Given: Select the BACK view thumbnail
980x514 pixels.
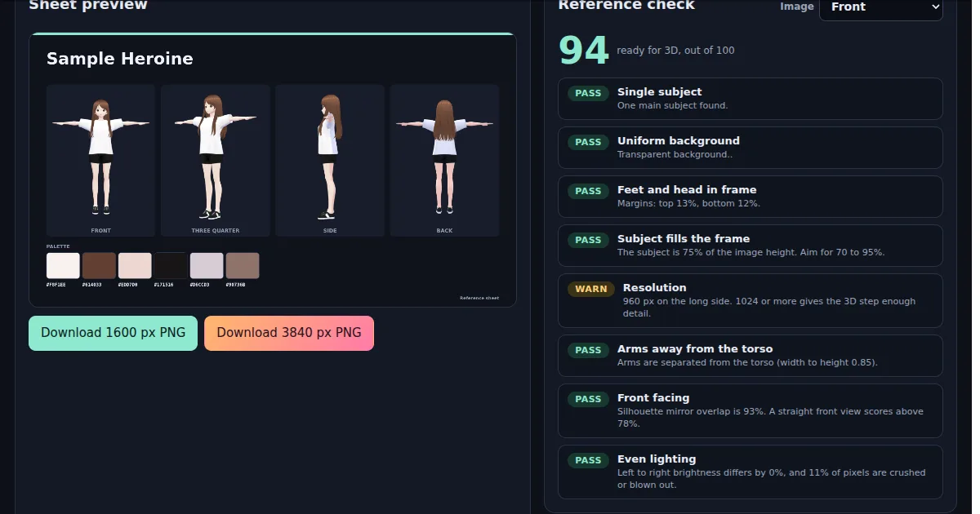Looking at the screenshot, I should click(444, 161).
